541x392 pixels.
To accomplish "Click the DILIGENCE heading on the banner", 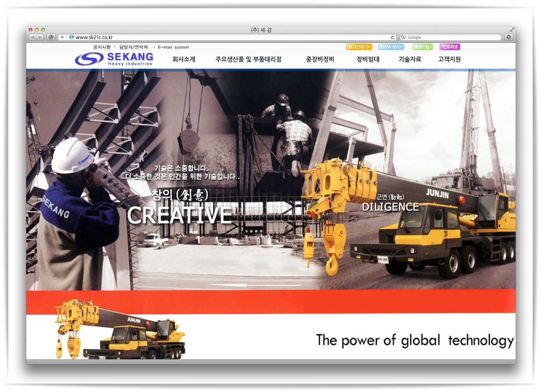I will click(390, 207).
